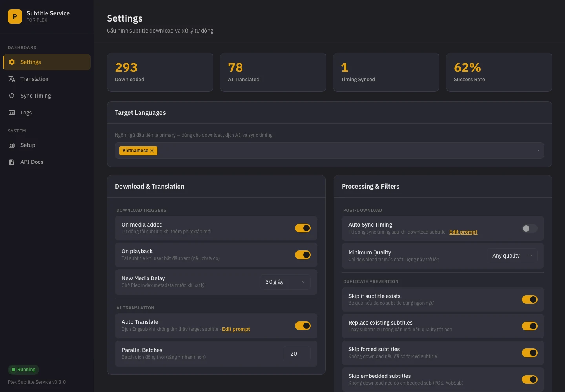Viewport: 565px width, 392px height.
Task: Toggle Replace existing subtitles switch
Action: click(530, 326)
